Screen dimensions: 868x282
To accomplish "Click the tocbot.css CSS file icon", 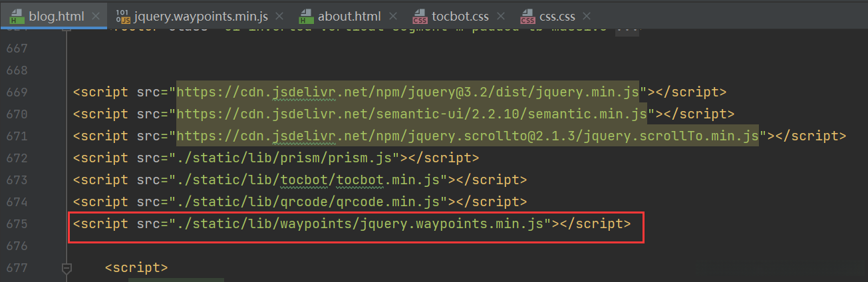I will coord(419,15).
